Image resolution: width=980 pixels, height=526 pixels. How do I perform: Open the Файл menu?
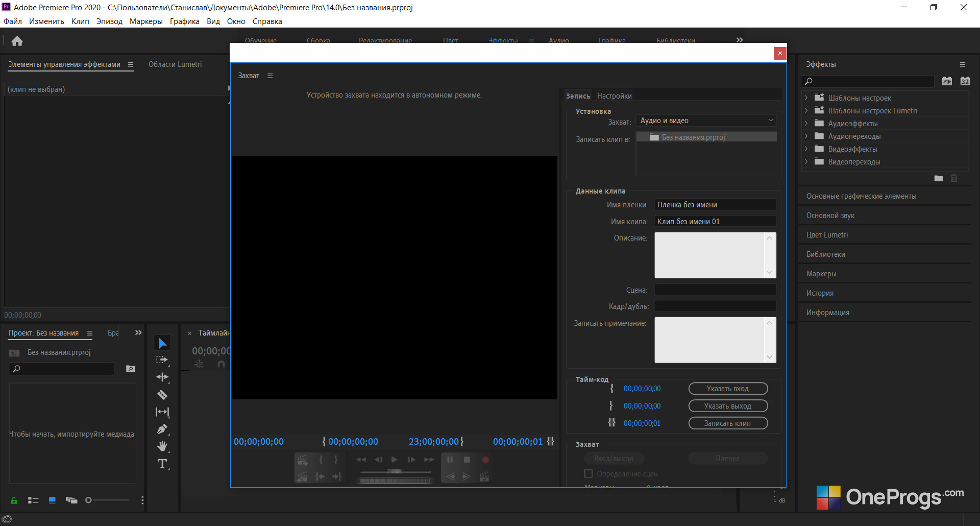pyautogui.click(x=13, y=21)
